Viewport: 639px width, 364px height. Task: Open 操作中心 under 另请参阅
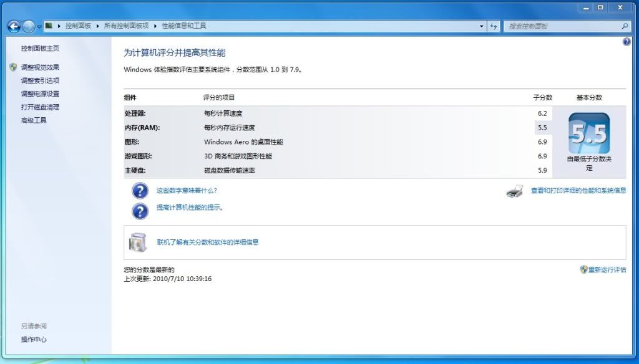[x=34, y=340]
